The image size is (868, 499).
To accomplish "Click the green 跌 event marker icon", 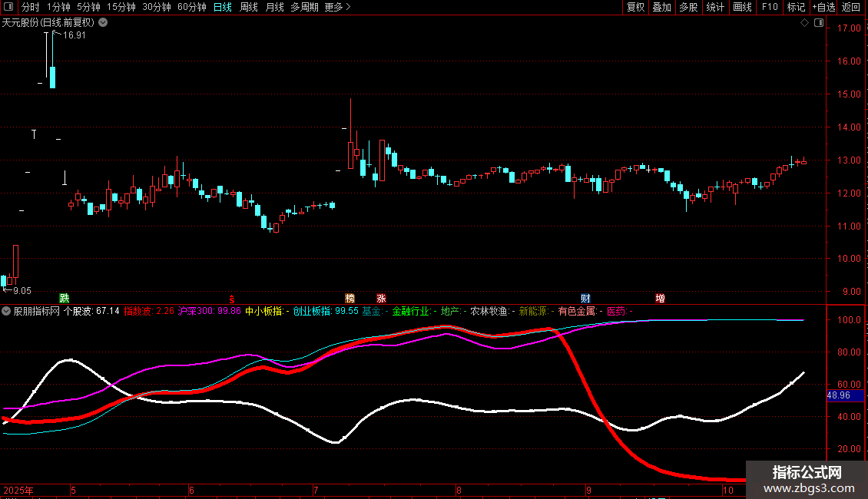I will pyautogui.click(x=65, y=298).
